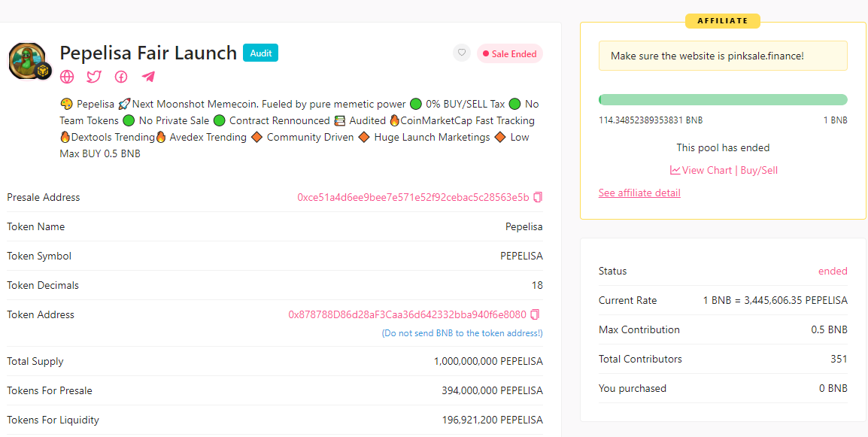Click 'This pool has ended' message
The height and width of the screenshot is (437, 868).
pos(723,148)
